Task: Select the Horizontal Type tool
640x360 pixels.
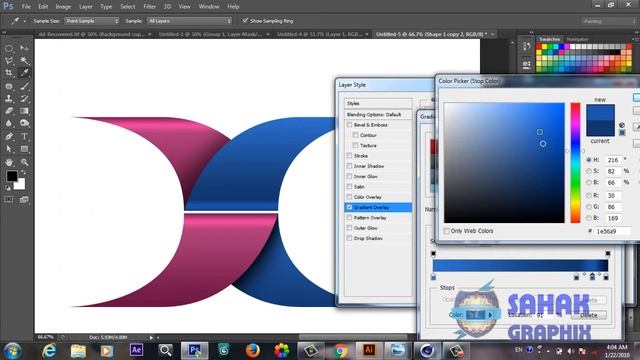Action: [24, 136]
